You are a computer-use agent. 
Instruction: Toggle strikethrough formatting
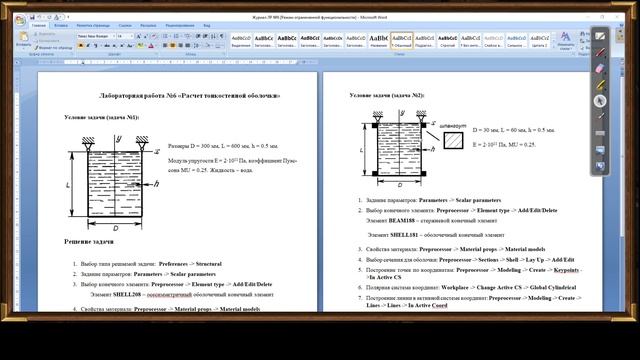click(x=107, y=45)
